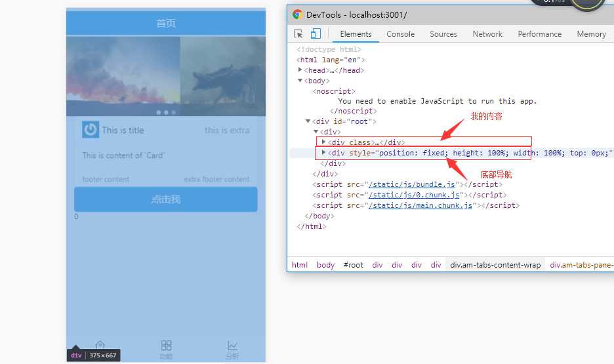Screen dimensions: 614x364
Task: Expand the head element node
Action: point(300,70)
